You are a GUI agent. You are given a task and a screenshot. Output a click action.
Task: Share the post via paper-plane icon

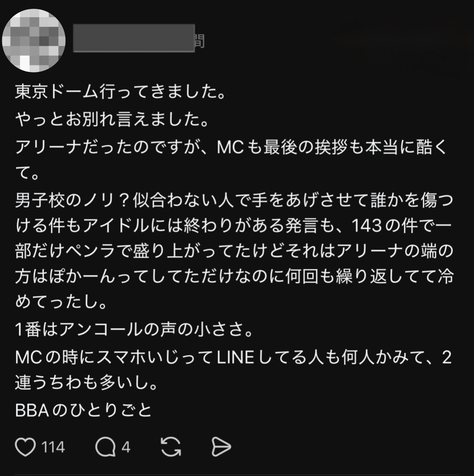pyautogui.click(x=221, y=447)
